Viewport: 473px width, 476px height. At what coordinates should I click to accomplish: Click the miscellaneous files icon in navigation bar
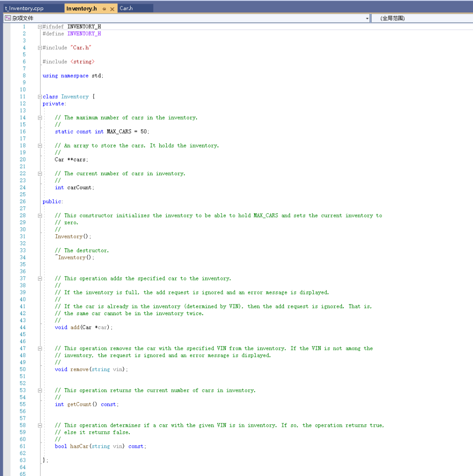coord(7,18)
